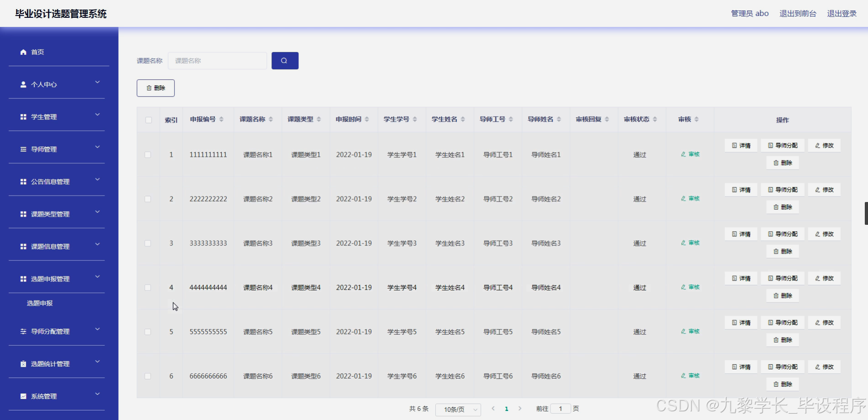Click 删除 for row 课题名称4

(x=783, y=296)
